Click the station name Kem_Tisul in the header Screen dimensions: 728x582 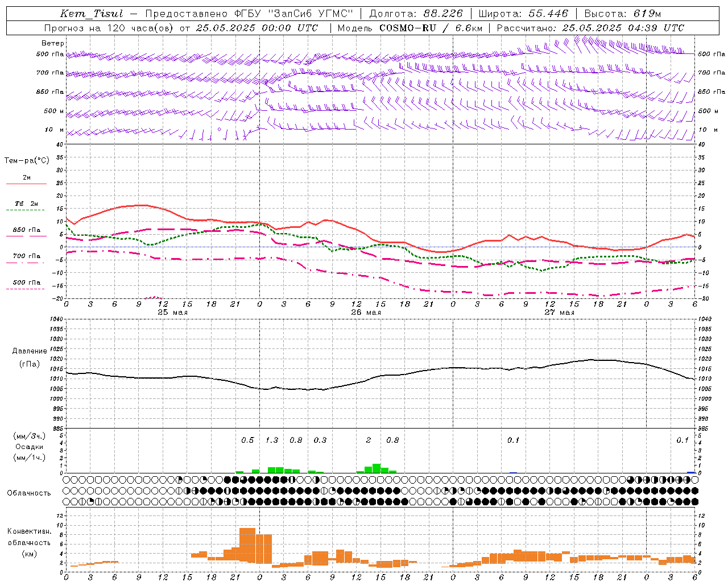click(x=92, y=14)
